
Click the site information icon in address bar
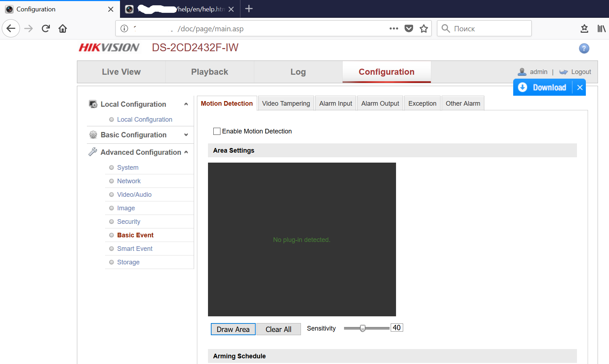(124, 28)
